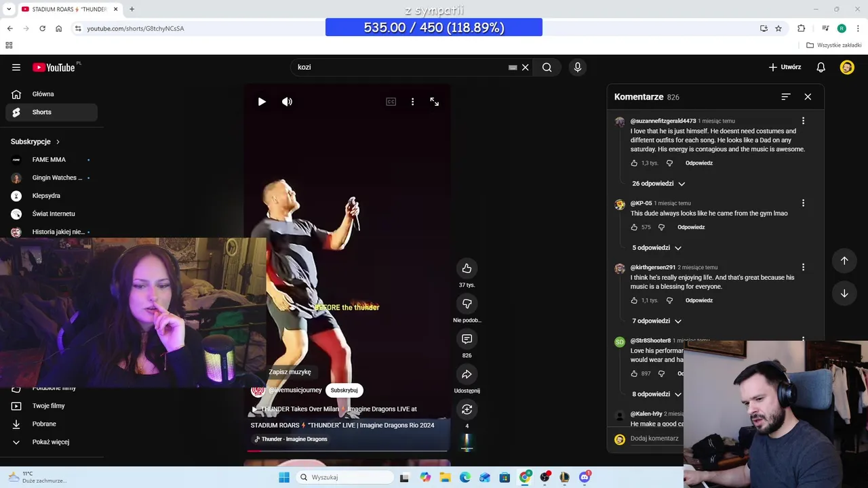Open Chrome media controls icon
Viewport: 868px width, 488px height.
825,28
